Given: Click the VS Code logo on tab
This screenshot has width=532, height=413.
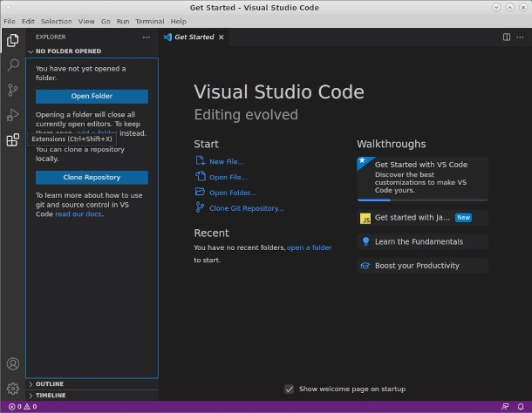Looking at the screenshot, I should pyautogui.click(x=167, y=37).
